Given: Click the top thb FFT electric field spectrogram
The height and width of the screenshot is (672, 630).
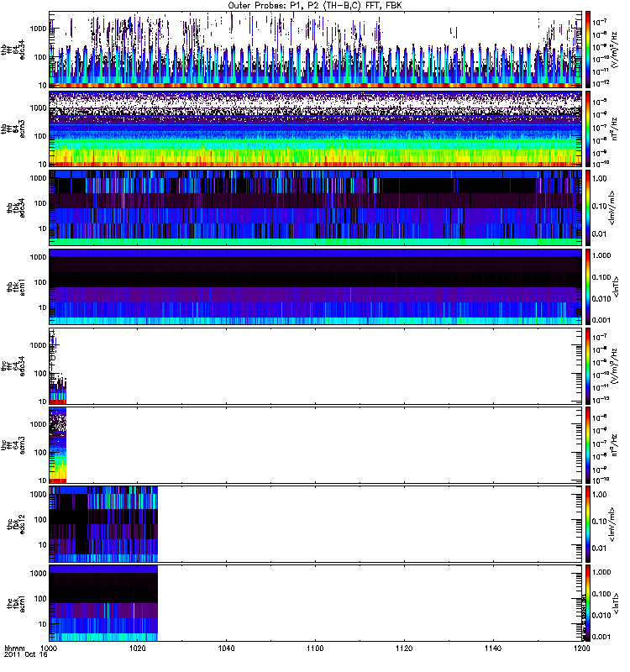Looking at the screenshot, I should point(315,49).
